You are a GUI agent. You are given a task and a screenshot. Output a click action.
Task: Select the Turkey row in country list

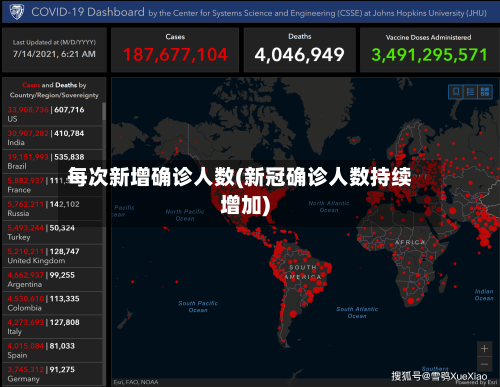coord(52,232)
